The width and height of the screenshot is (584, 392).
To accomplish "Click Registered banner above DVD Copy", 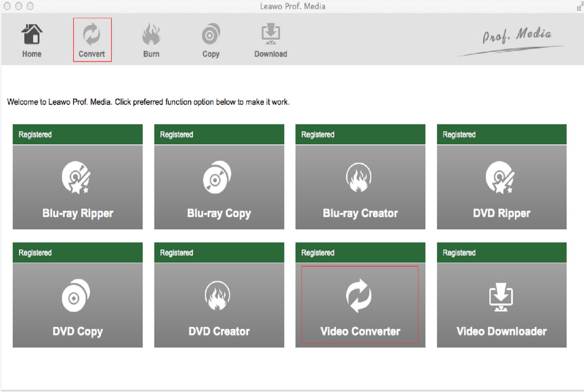I will 78,252.
